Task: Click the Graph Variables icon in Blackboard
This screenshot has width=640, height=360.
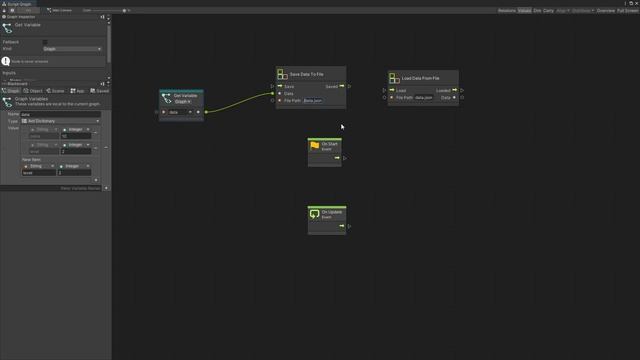Action: pos(7,102)
